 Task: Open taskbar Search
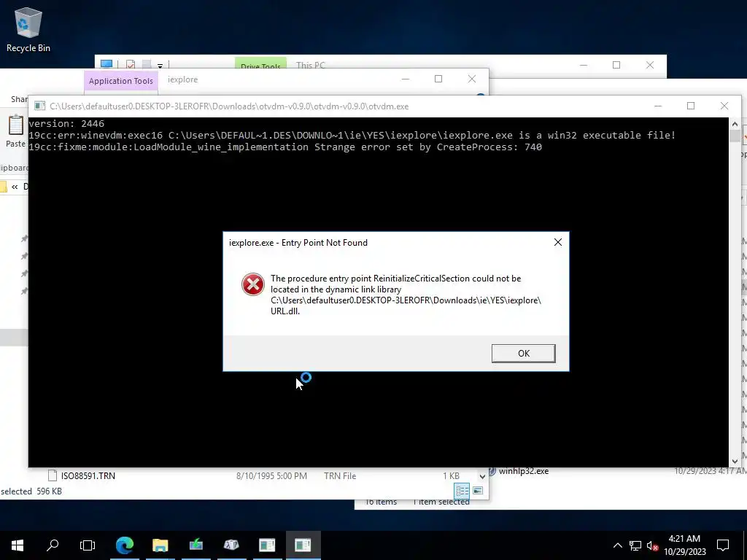click(x=53, y=545)
